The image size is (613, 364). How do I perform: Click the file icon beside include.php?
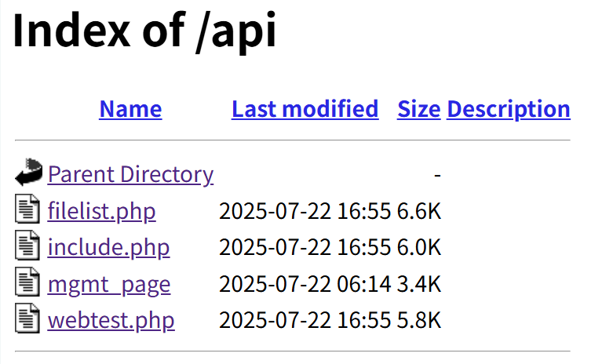point(27,247)
